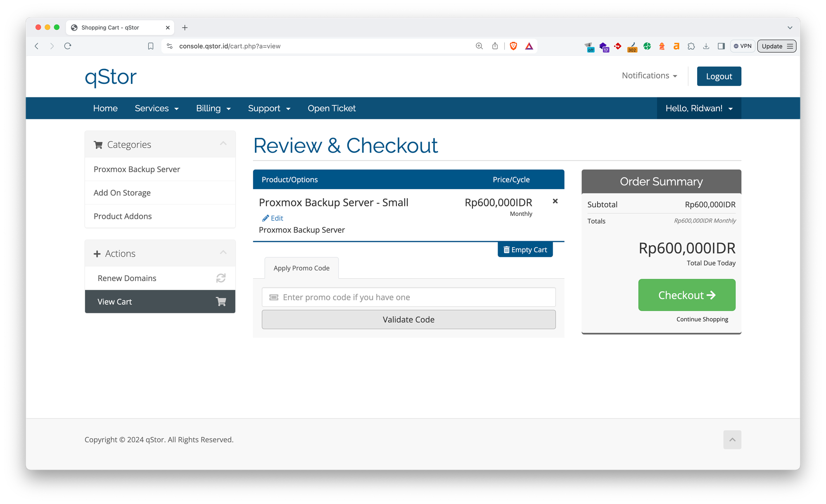The image size is (826, 504).
Task: Select Proxmox Backup Server category
Action: (160, 169)
